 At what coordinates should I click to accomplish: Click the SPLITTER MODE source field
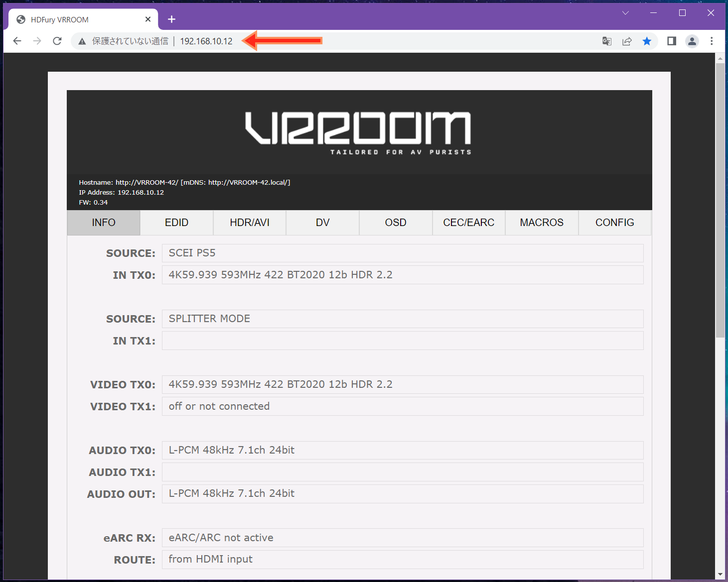[x=403, y=319]
